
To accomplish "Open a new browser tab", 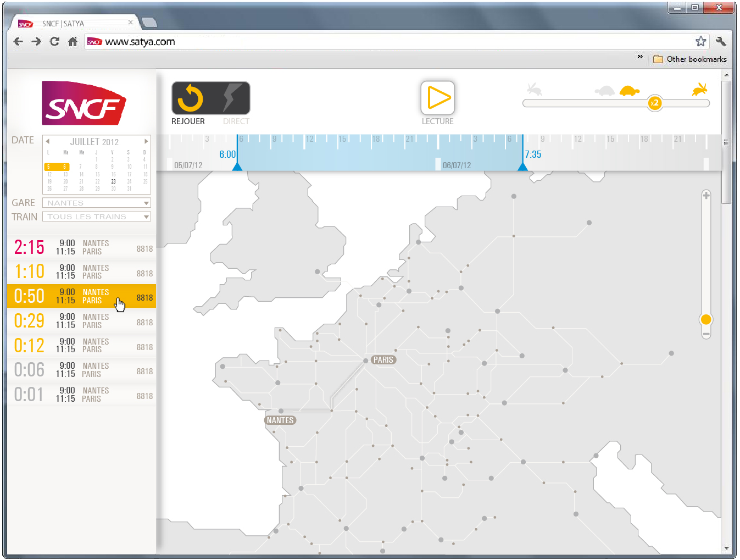I will pyautogui.click(x=149, y=23).
